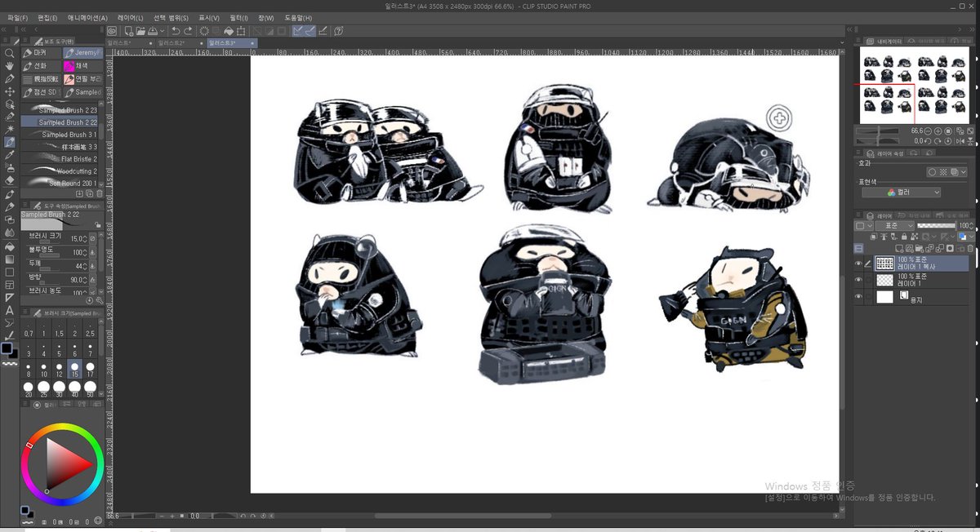Select the 채색 sub tool group
Screen dimensions: 980x532
click(82, 66)
